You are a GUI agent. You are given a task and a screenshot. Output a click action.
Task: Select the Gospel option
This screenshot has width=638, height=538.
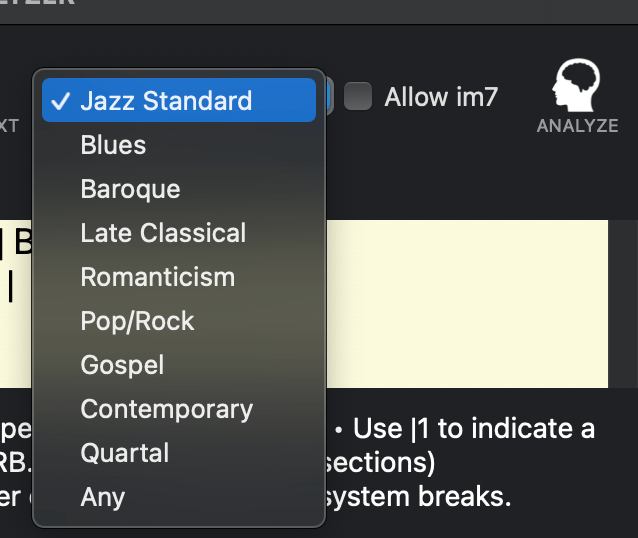point(122,365)
